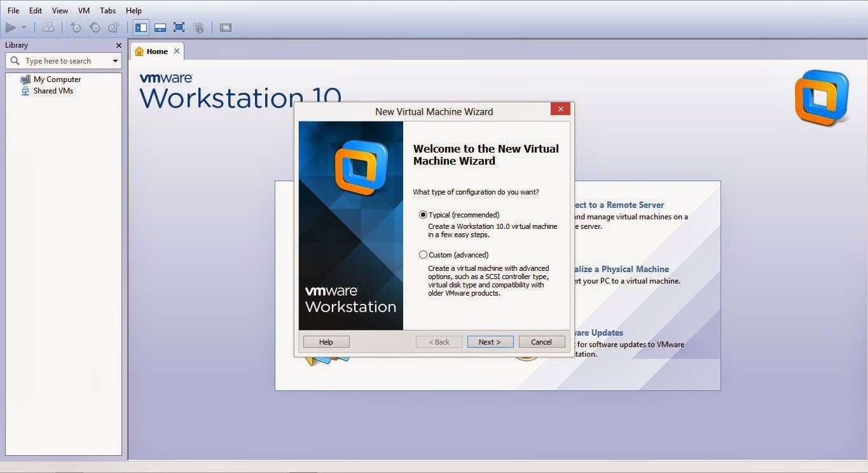This screenshot has width=868, height=473.
Task: Click the Send Ctrl+Alt+Del toolbar icon
Action: [x=48, y=27]
